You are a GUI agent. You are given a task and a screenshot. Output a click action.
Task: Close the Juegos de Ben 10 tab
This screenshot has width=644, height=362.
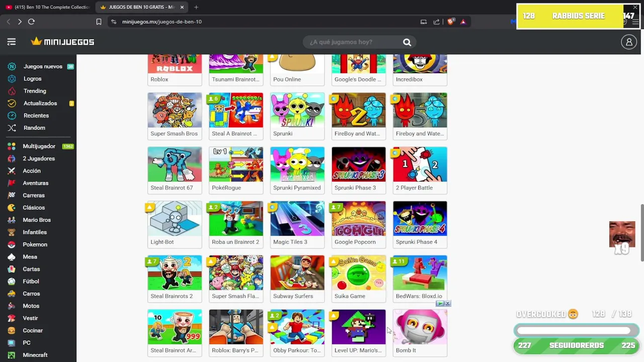182,7
